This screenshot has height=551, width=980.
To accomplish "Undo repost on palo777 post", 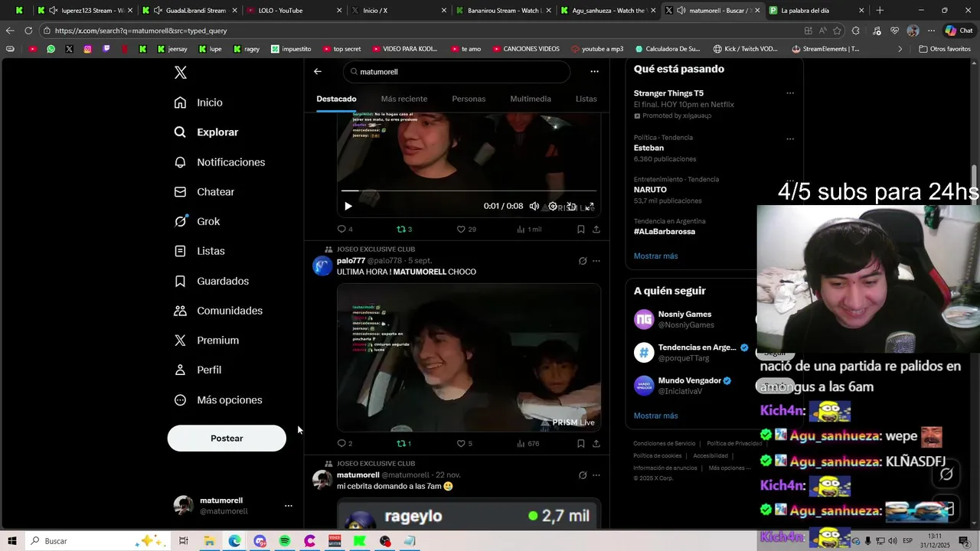I will 403,443.
